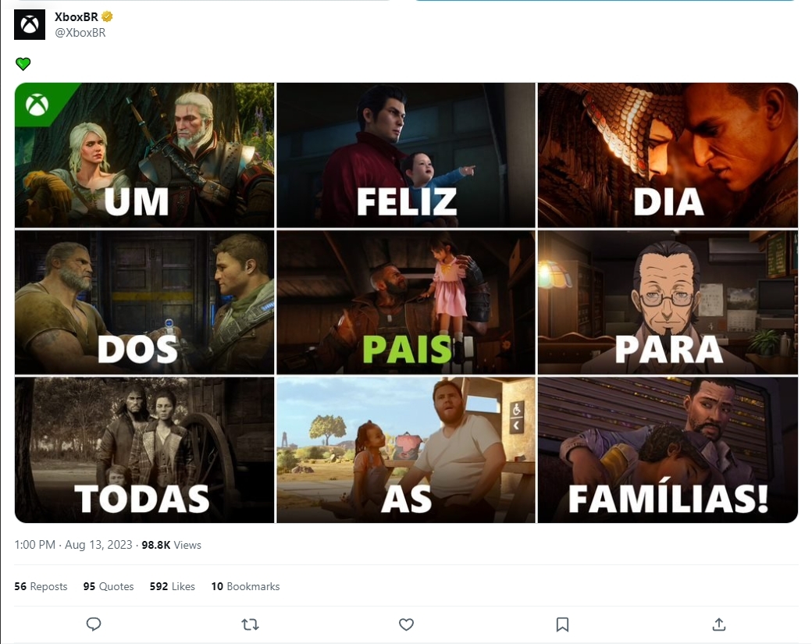Click the repost arrows icon
The image size is (812, 644).
250,624
